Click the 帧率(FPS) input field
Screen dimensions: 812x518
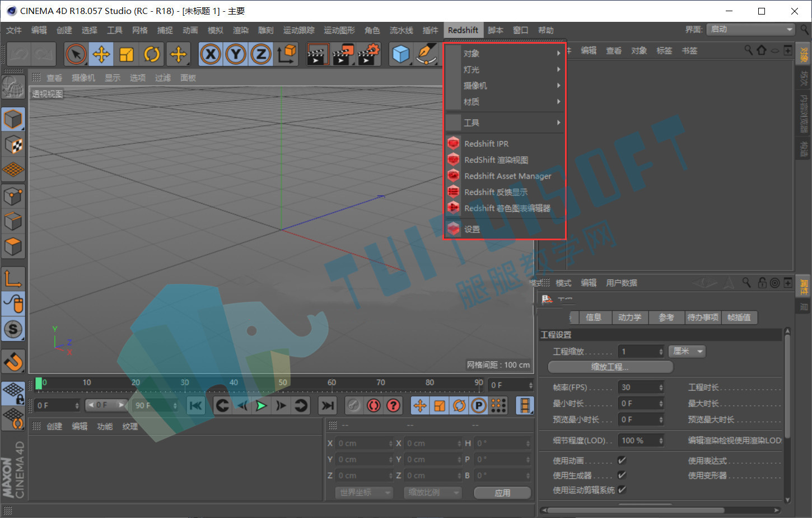(641, 387)
